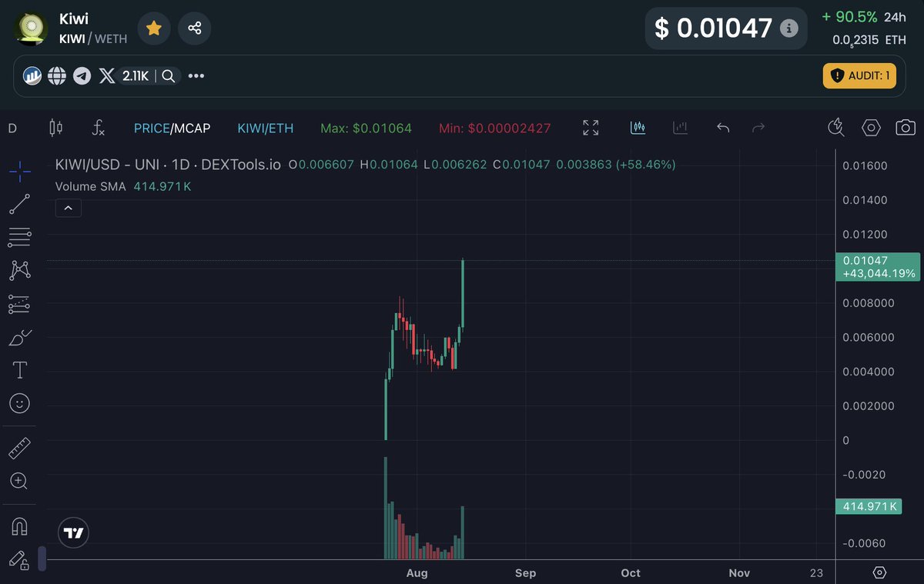Toggle the greyed bar chart overlay icon
The width and height of the screenshot is (924, 584).
[680, 128]
